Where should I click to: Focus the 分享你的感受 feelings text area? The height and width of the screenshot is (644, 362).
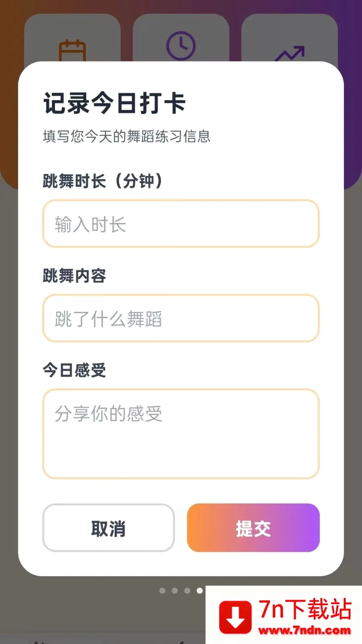pos(181,434)
